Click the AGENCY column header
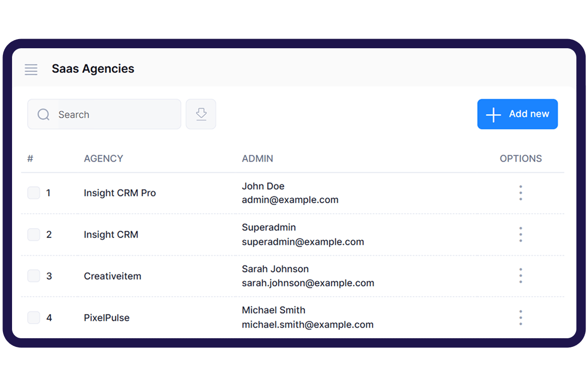Screen dimensions: 588x386 pos(103,158)
